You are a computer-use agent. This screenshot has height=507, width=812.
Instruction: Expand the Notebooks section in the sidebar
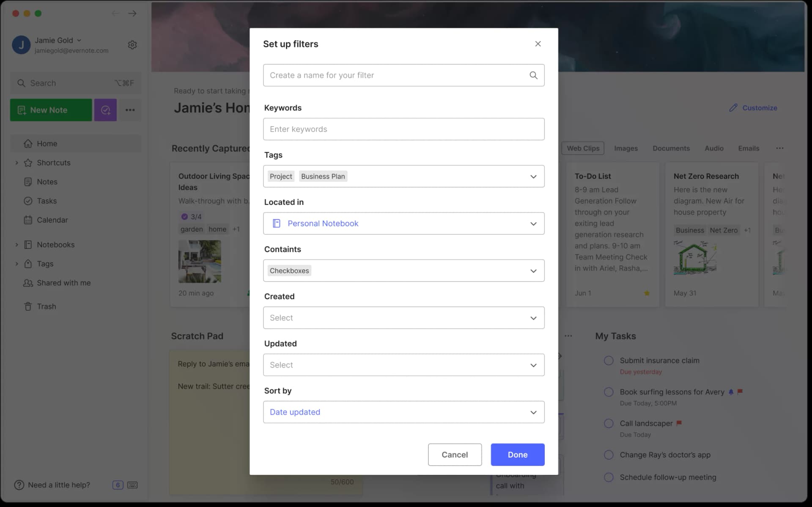pyautogui.click(x=17, y=245)
